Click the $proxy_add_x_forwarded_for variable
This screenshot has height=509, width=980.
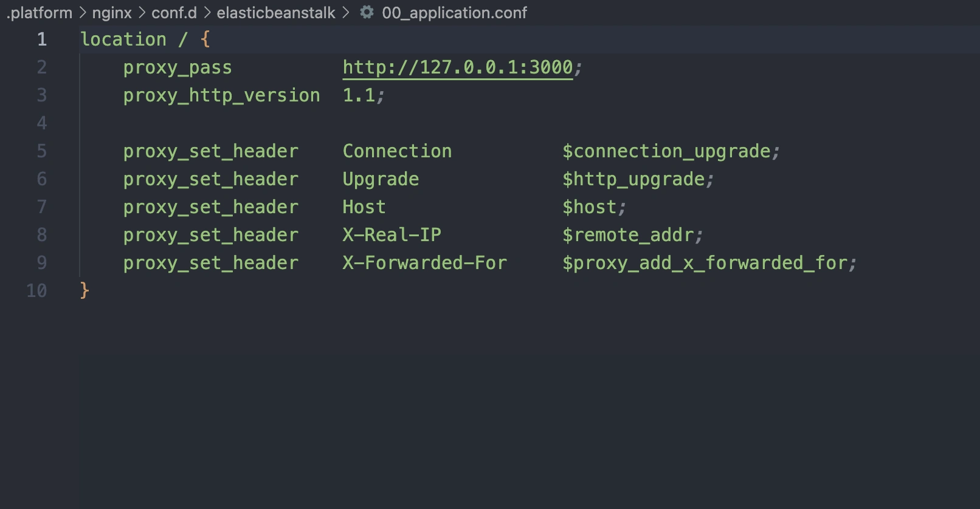click(x=705, y=263)
